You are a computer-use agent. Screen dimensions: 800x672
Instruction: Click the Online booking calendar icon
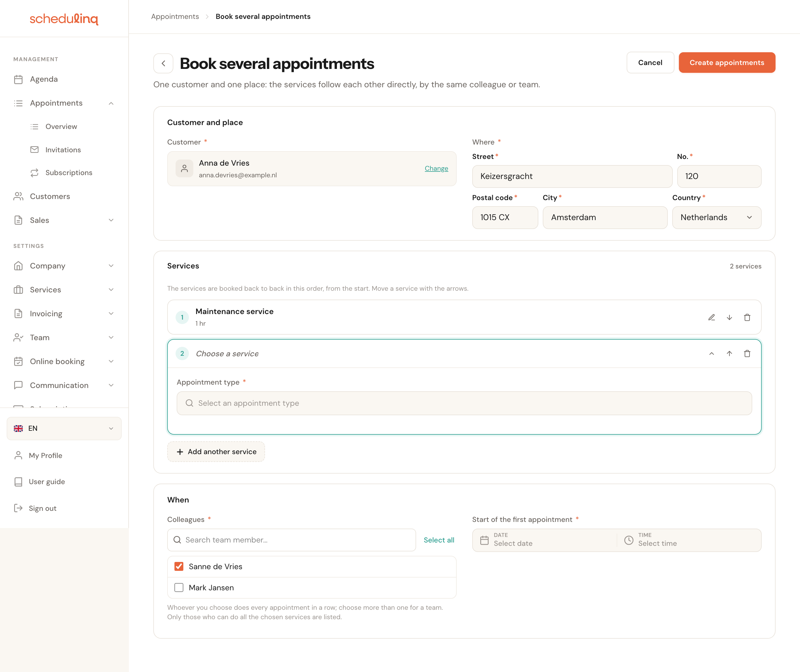click(18, 361)
